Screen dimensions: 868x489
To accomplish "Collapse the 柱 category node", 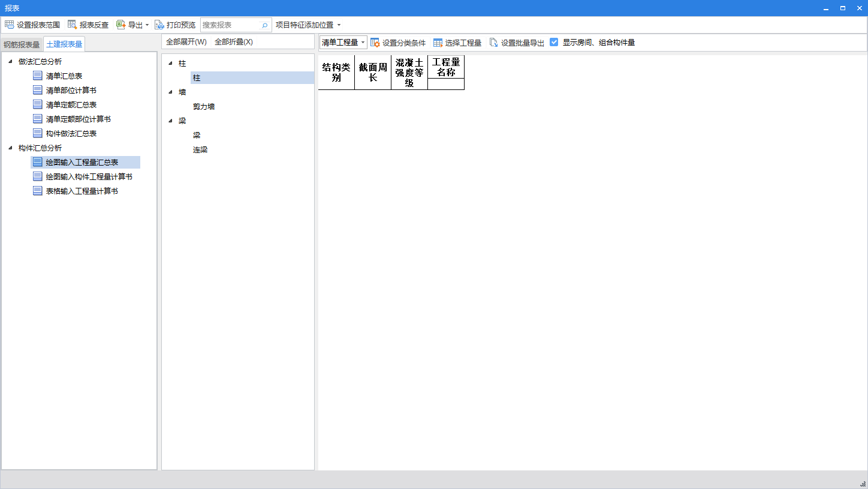I will pyautogui.click(x=171, y=63).
